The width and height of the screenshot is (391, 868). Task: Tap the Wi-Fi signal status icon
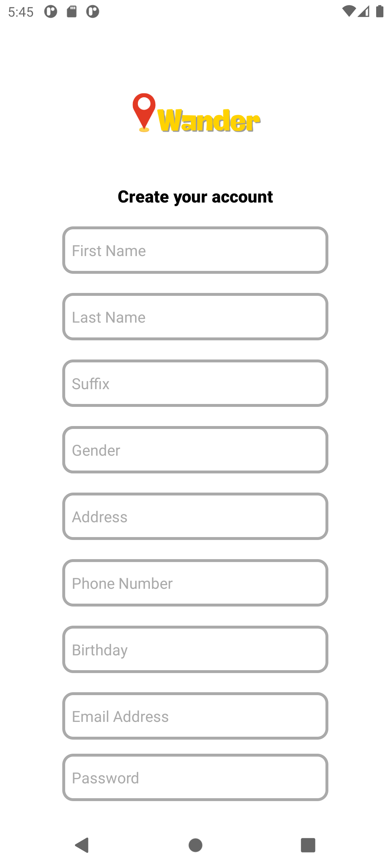pos(349,12)
